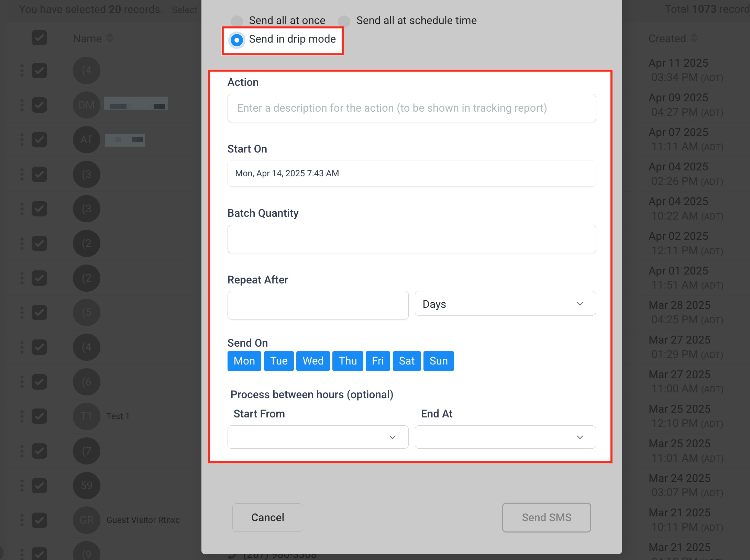Image resolution: width=750 pixels, height=560 pixels.
Task: Click the Cancel button
Action: click(267, 517)
